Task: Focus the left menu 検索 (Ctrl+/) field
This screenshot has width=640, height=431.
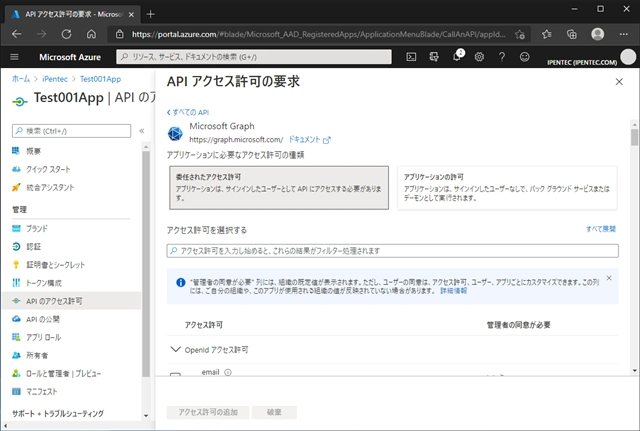Action: pyautogui.click(x=71, y=131)
